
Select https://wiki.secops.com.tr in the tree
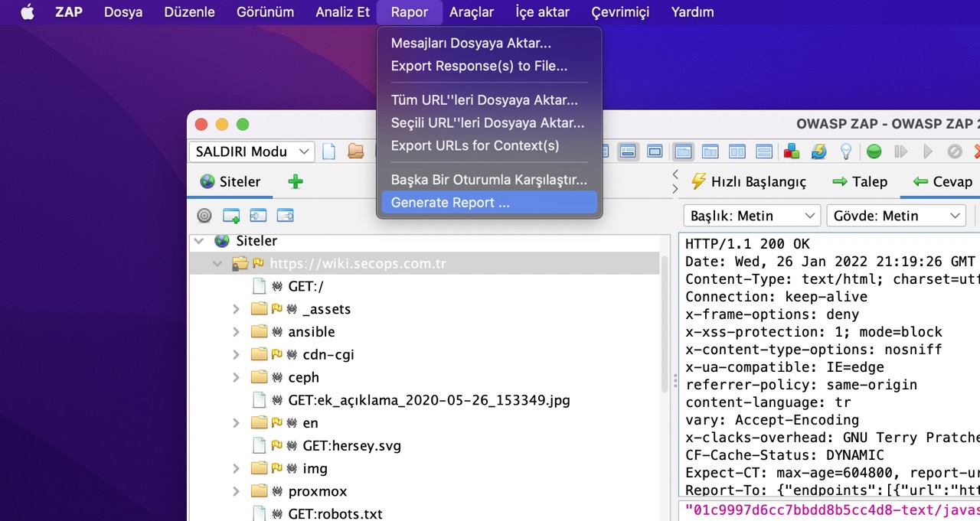[x=358, y=264]
